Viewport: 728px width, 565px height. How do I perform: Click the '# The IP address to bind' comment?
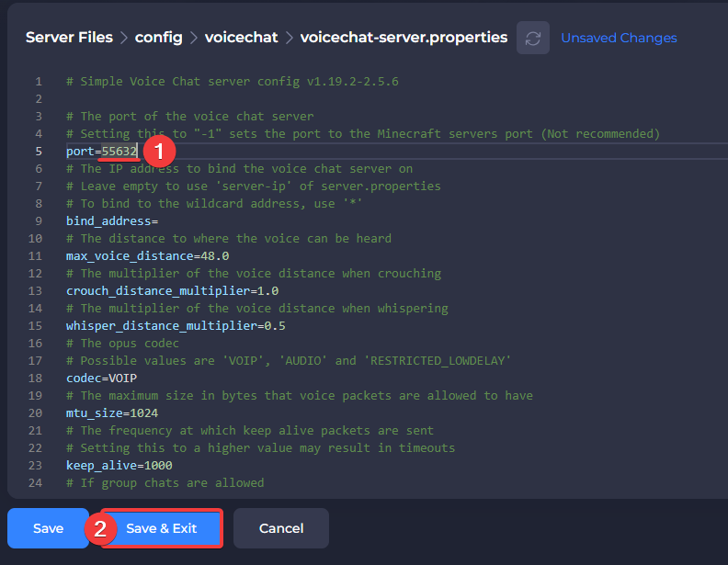coord(239,169)
